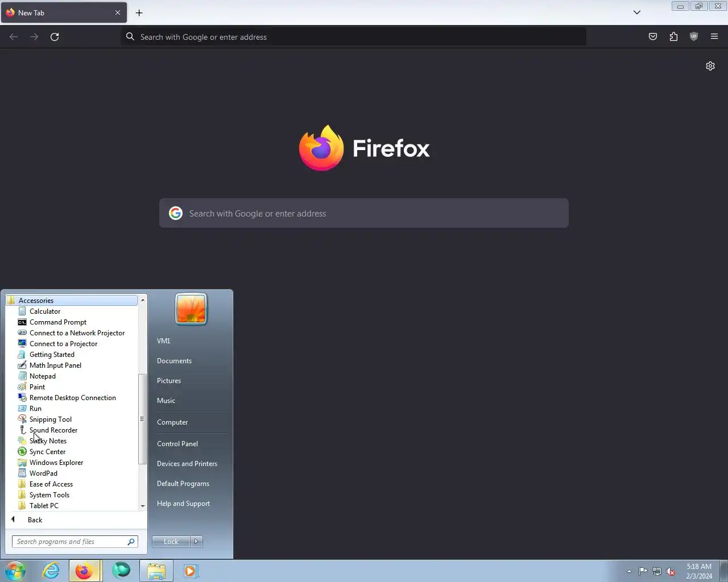Go back one page in Firefox

(14, 37)
